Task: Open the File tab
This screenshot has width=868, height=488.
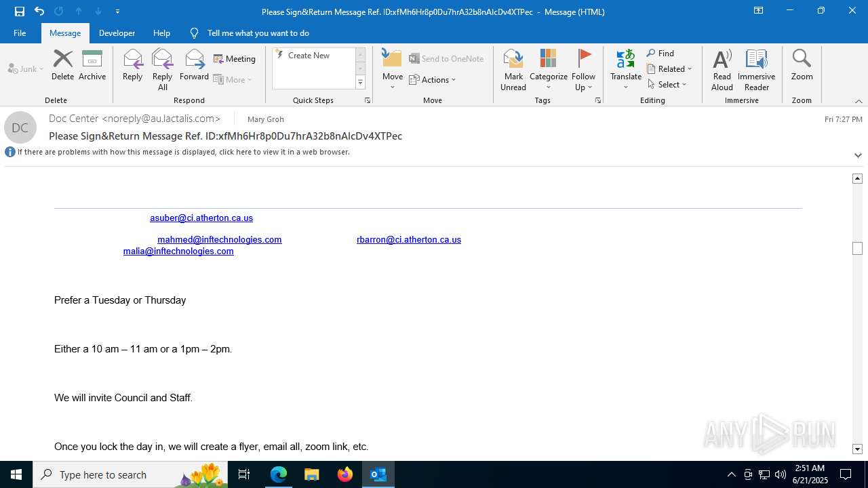Action: pyautogui.click(x=20, y=33)
